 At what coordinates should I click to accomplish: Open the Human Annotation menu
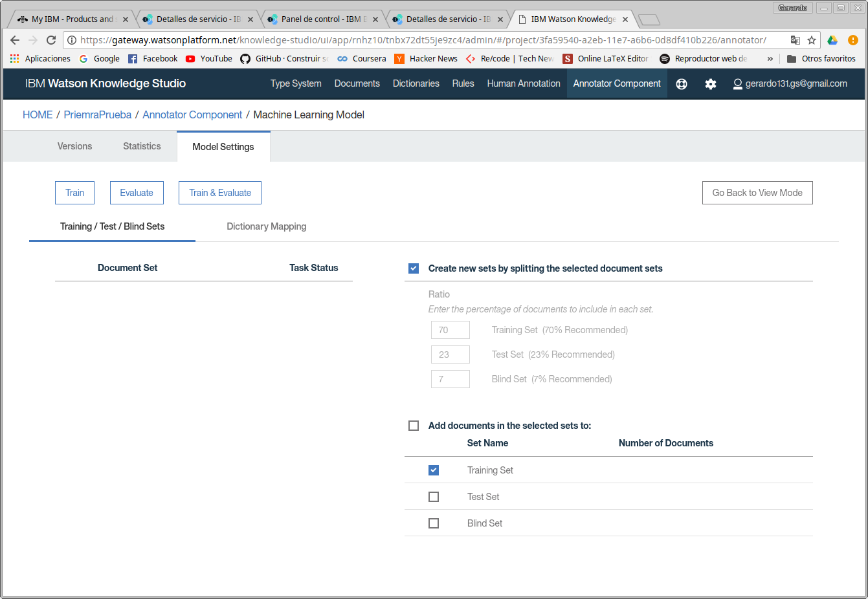pyautogui.click(x=524, y=84)
